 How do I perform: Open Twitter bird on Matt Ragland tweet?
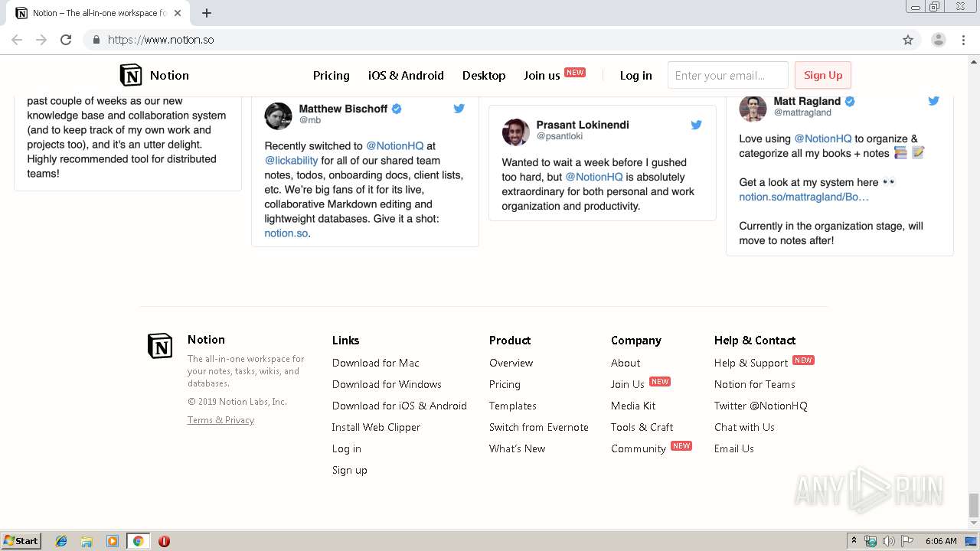(934, 101)
